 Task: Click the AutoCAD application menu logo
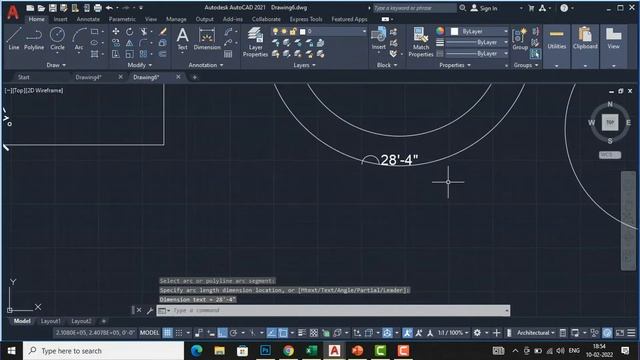(x=13, y=12)
